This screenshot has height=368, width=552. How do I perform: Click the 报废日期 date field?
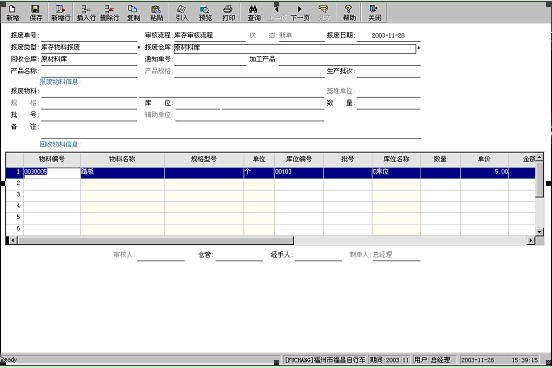coord(388,36)
